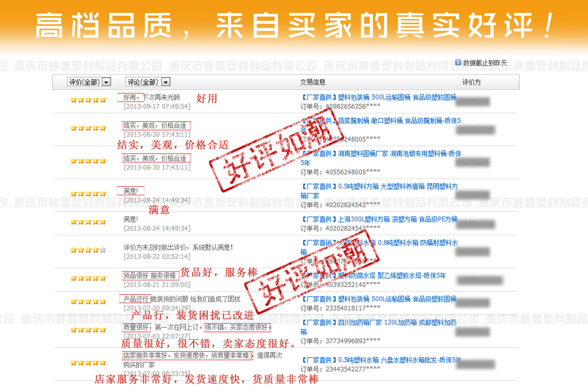
Task: Click the blurred reviewer name in the first row
Action: (x=473, y=102)
